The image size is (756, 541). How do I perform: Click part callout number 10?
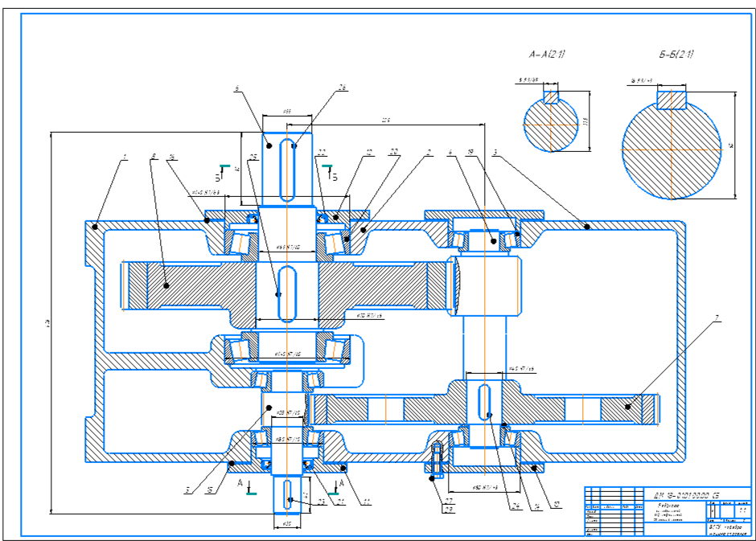click(557, 505)
